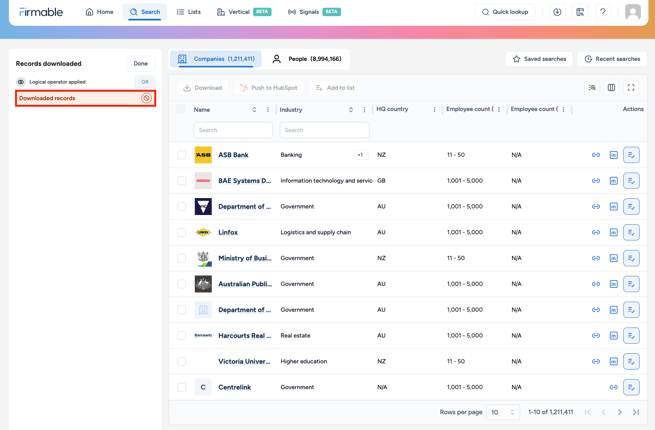The width and height of the screenshot is (655, 430).
Task: Open LinkedIn icon for ASB Bank
Action: [x=613, y=155]
